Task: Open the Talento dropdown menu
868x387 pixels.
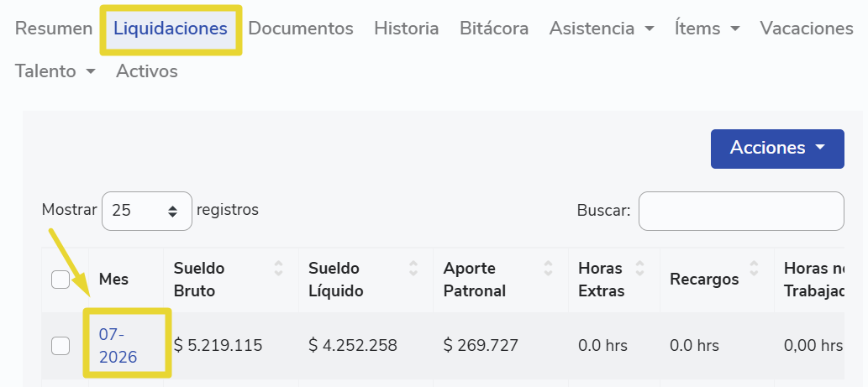Action: pyautogui.click(x=55, y=71)
